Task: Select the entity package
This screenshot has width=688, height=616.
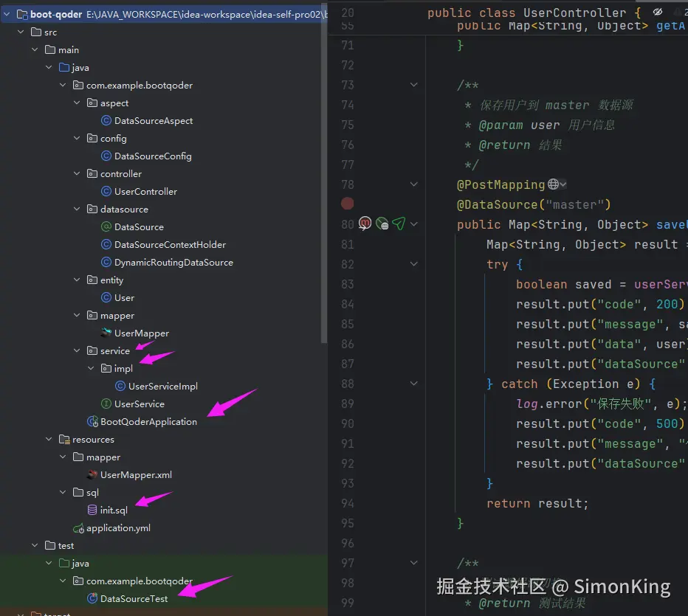Action: tap(111, 280)
